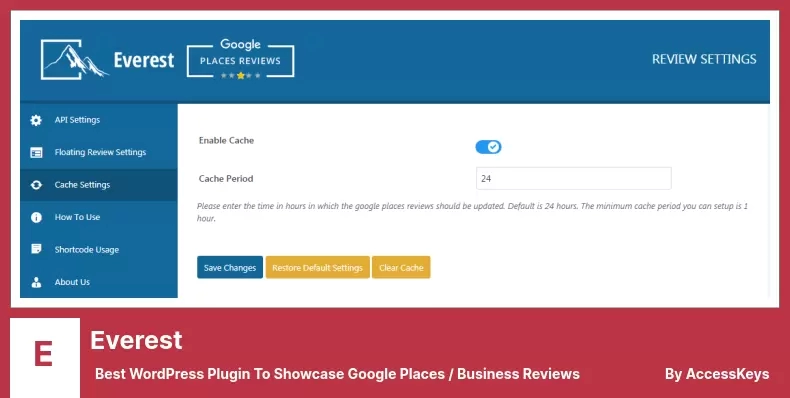790x398 pixels.
Task: Click the About Us person icon
Action: (x=36, y=282)
